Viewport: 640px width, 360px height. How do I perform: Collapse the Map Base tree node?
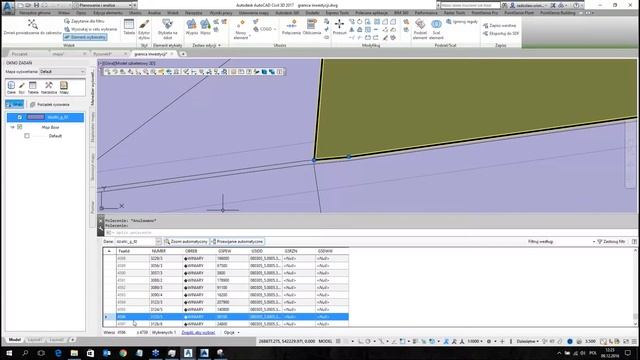pos(12,127)
